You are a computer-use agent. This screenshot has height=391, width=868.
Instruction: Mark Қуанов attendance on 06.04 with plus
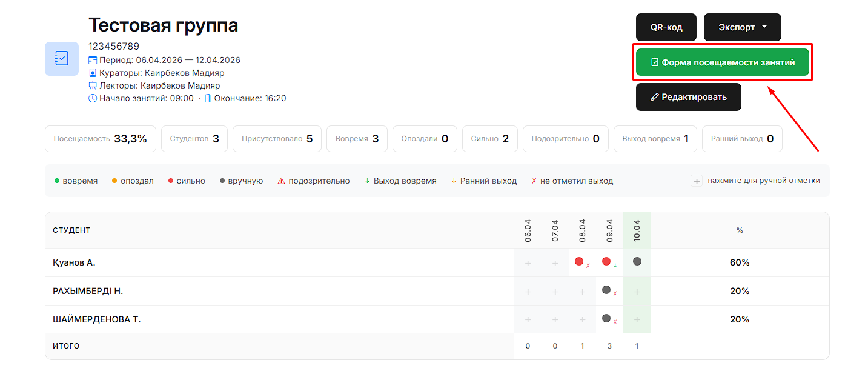click(528, 263)
